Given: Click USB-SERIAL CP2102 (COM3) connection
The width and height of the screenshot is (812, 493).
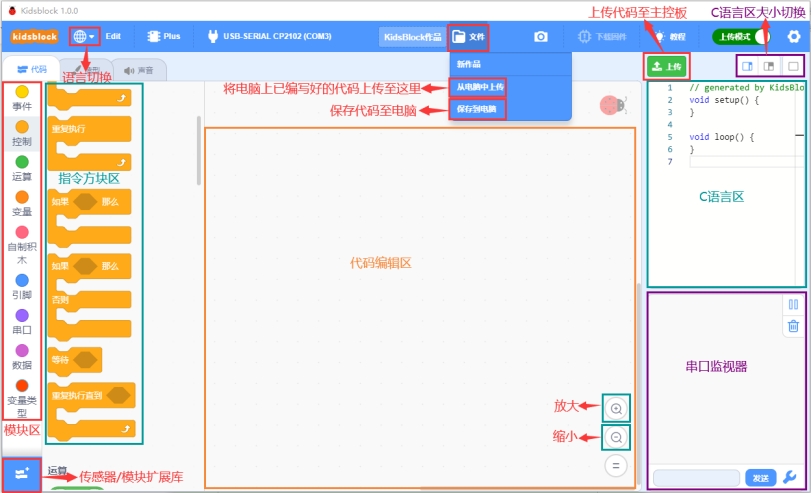Looking at the screenshot, I should click(269, 36).
